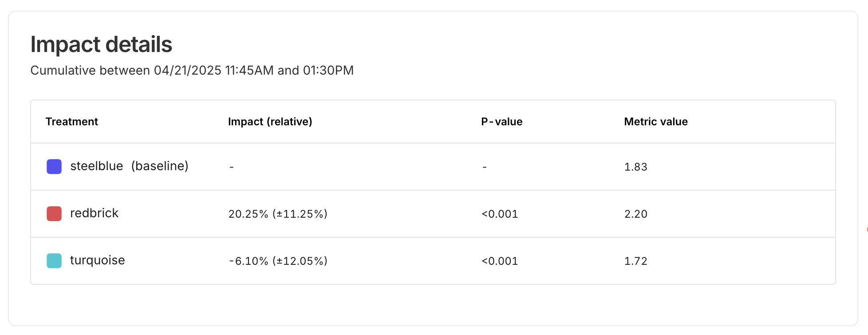Click the steelblue color swatch
868x335 pixels.
(54, 167)
